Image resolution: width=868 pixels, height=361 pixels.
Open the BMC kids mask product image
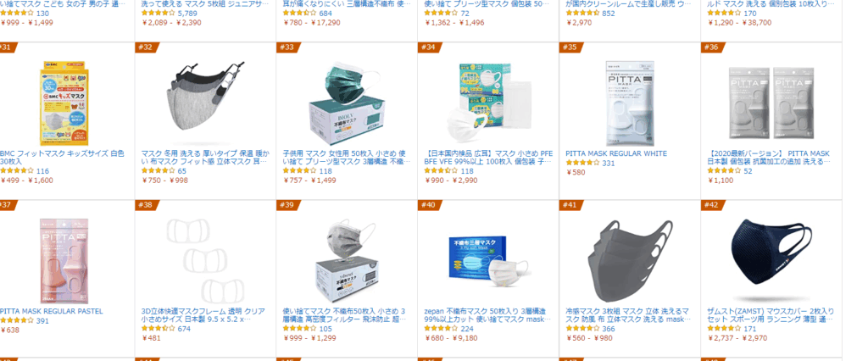pos(64,103)
